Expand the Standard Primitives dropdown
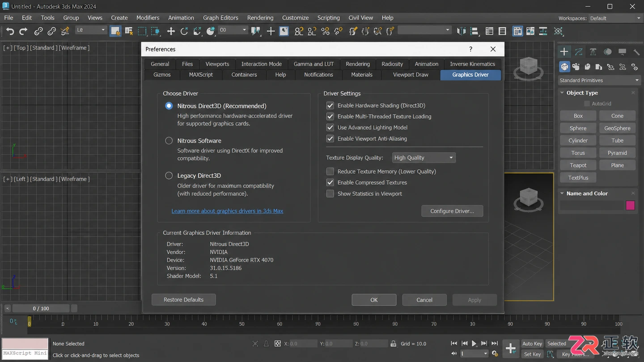644x362 pixels. (x=599, y=80)
